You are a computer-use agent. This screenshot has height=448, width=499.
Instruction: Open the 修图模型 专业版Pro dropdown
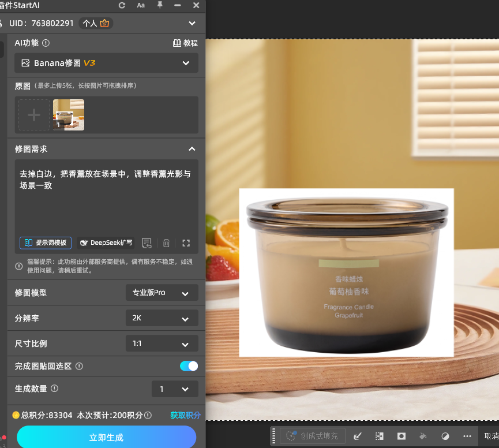click(x=162, y=293)
